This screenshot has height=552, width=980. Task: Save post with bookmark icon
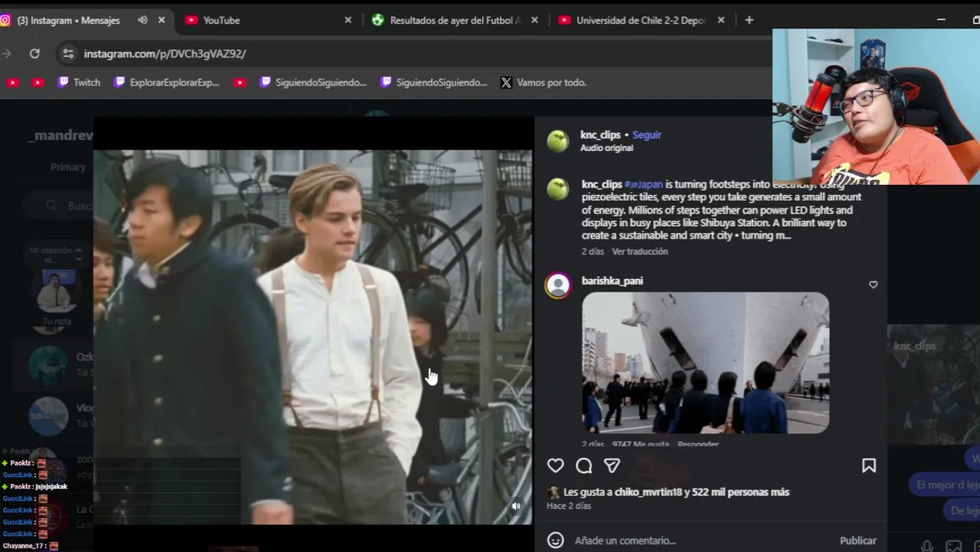869,465
